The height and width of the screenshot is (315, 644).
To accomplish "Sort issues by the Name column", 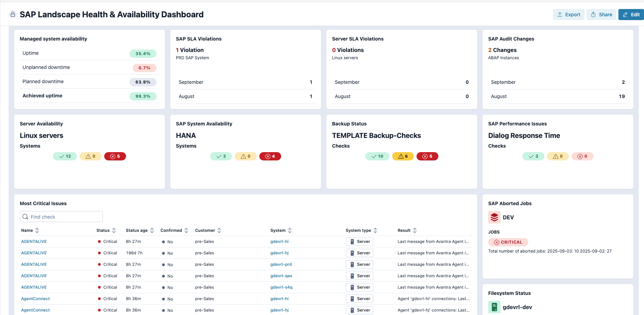I will coord(37,230).
